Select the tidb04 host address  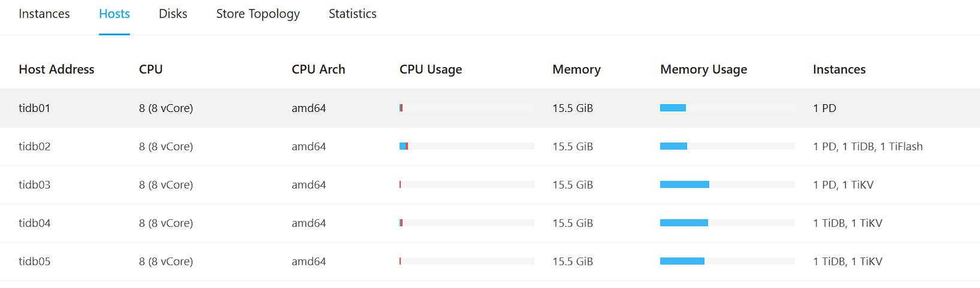pos(35,223)
